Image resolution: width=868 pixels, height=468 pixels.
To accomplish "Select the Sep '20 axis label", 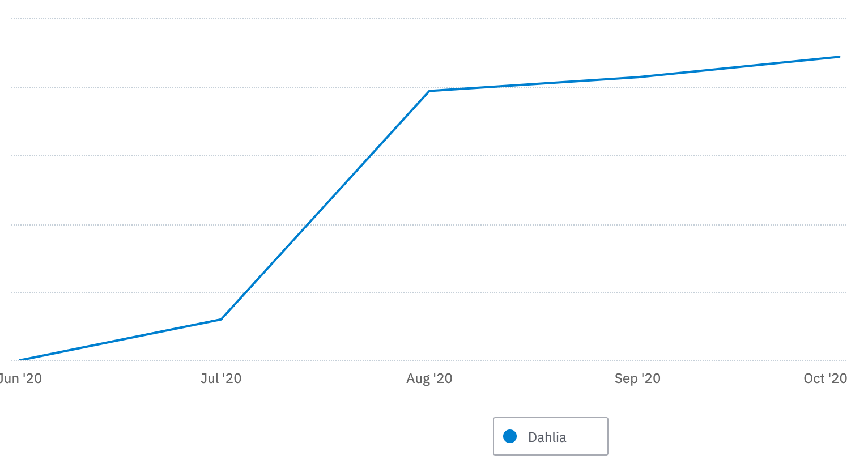I will tap(637, 378).
